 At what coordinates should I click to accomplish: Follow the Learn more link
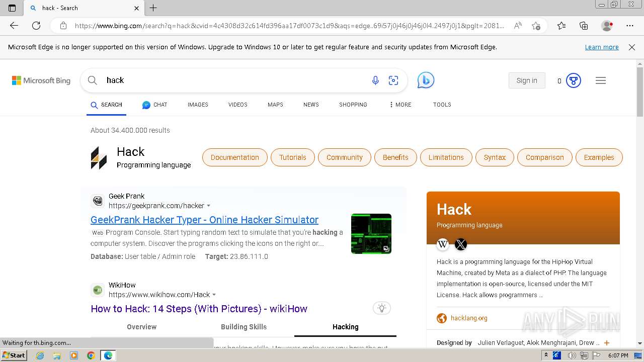[602, 47]
